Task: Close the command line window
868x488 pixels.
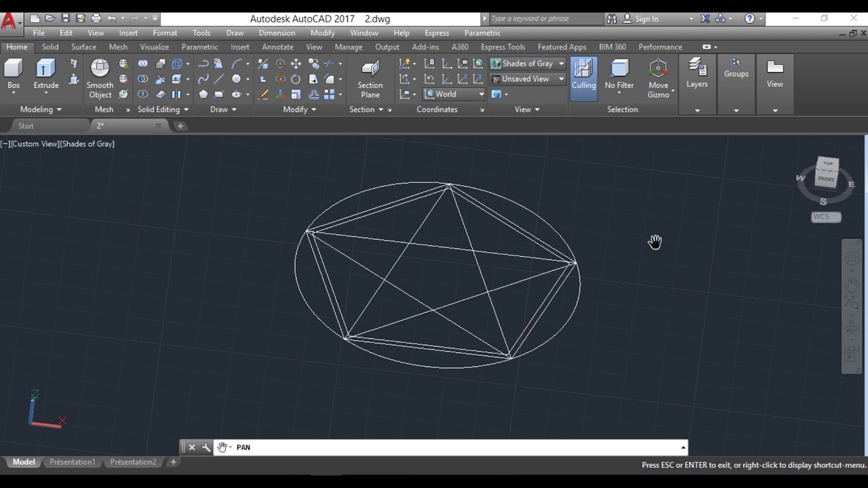Action: [192, 447]
